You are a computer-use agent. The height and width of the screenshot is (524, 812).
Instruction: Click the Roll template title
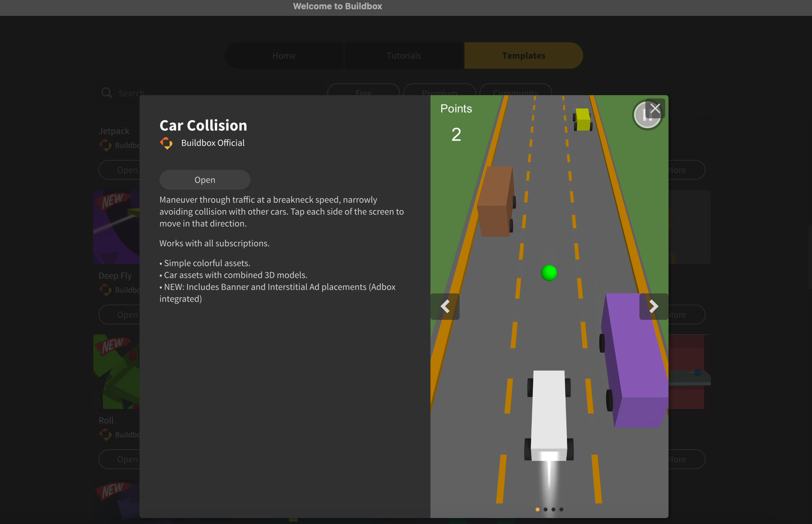point(106,420)
